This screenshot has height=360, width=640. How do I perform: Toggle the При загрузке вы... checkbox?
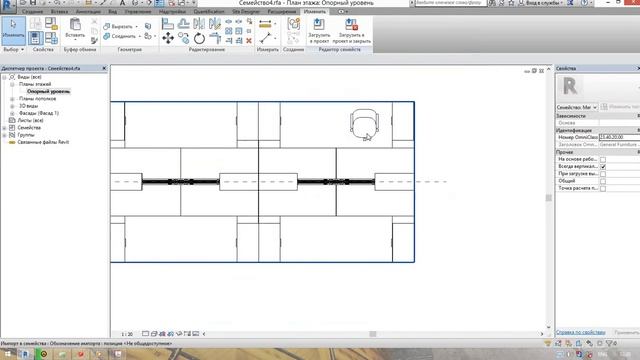pos(603,174)
